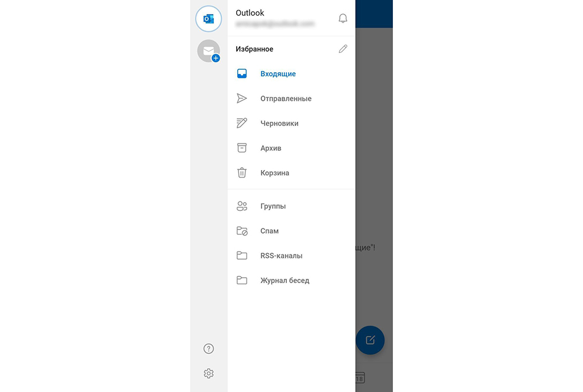Open the RSS-каналы folder
Viewport: 583px width, 392px height.
coord(281,256)
